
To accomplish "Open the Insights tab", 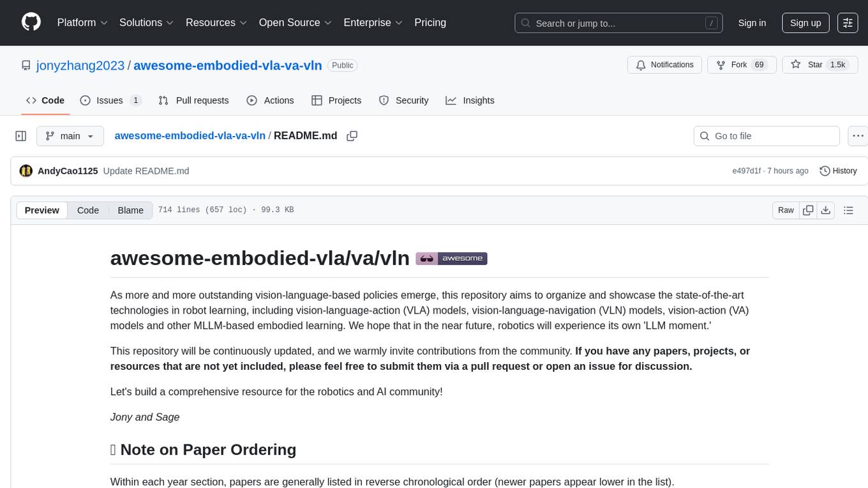I will [470, 100].
